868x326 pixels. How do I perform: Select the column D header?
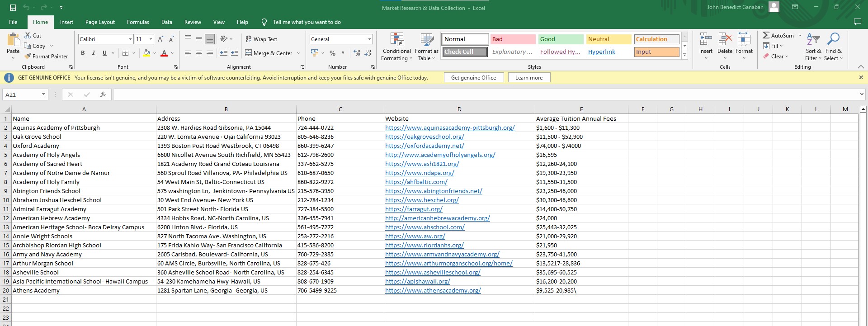459,109
